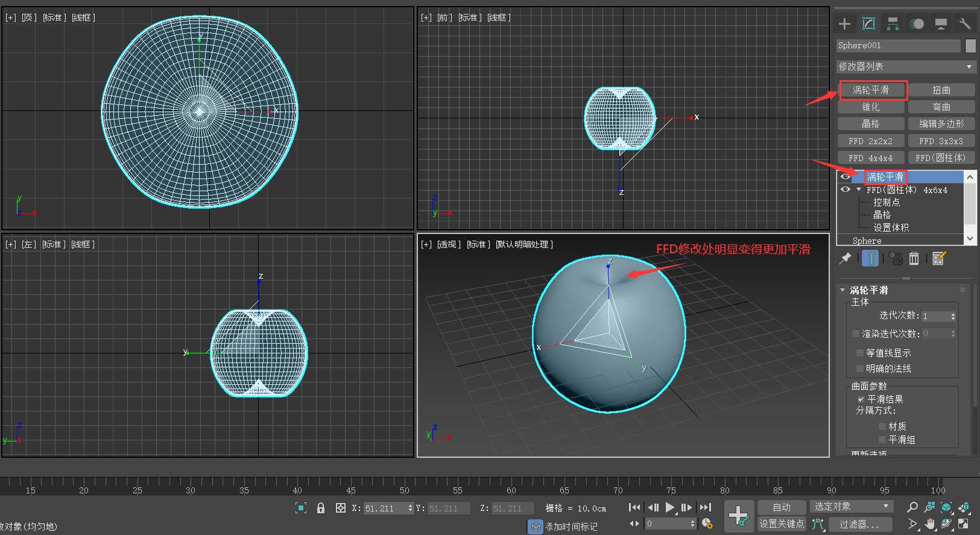
Task: Enable the 渲染迭代次数 checkbox
Action: 855,334
